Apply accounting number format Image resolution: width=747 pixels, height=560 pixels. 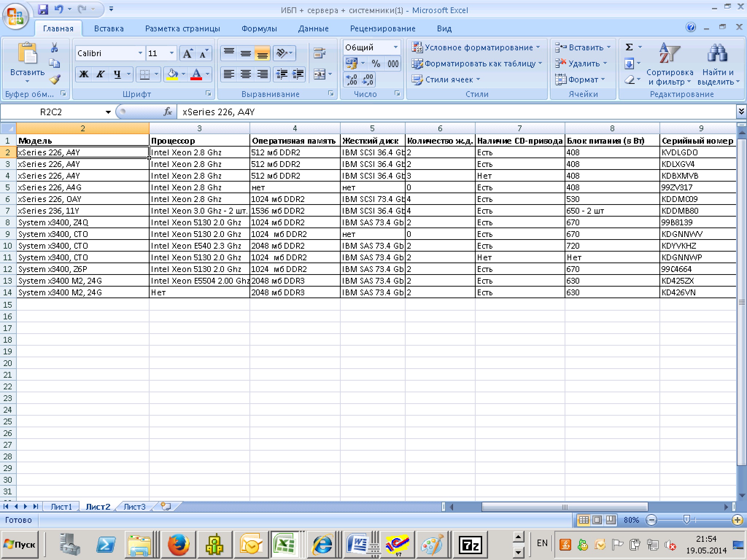click(x=352, y=63)
